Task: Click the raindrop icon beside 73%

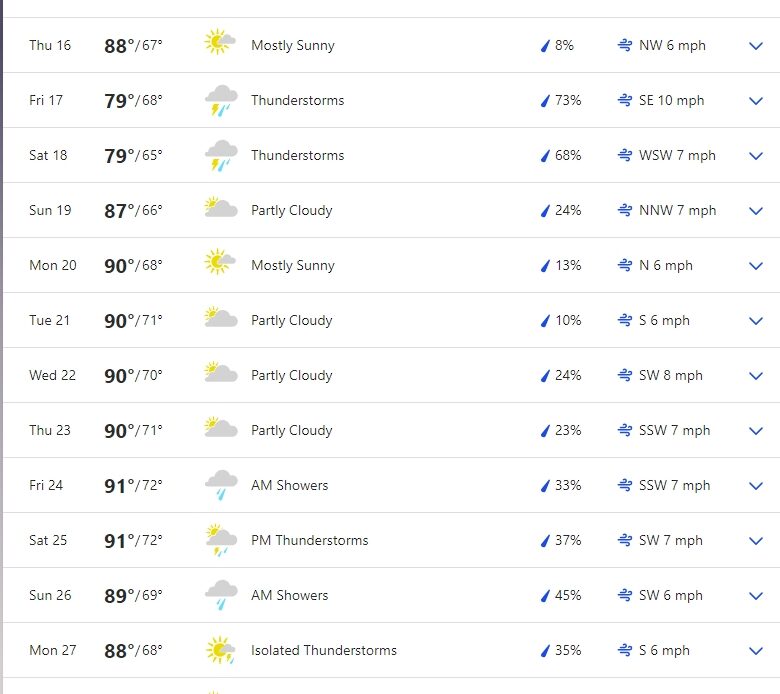Action: pos(546,100)
